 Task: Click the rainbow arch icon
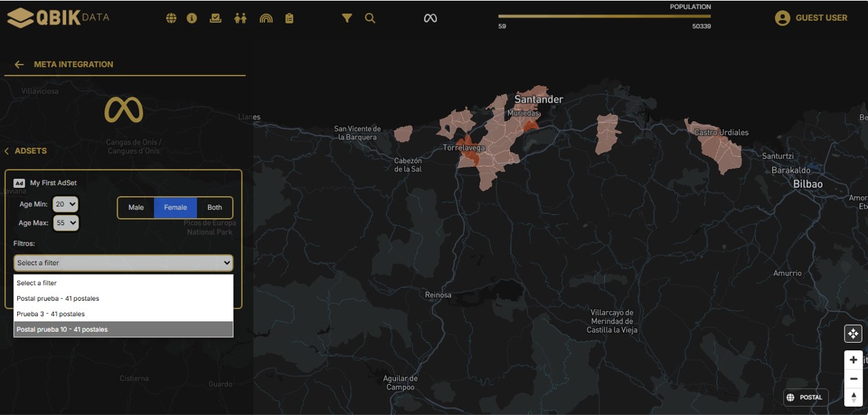266,19
